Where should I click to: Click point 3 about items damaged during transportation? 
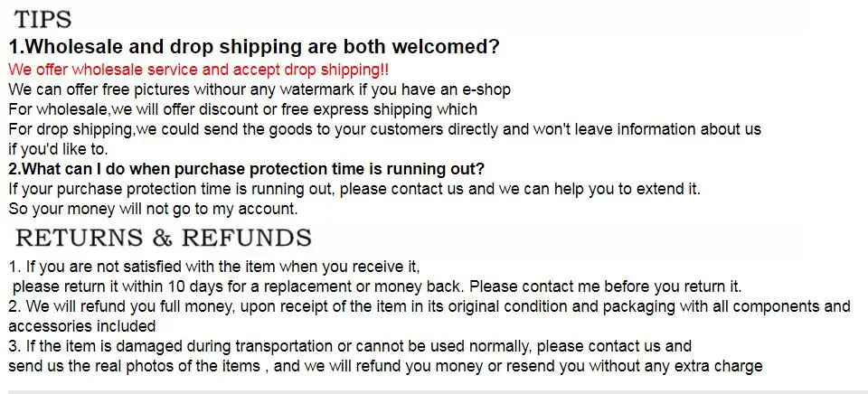[x=350, y=346]
